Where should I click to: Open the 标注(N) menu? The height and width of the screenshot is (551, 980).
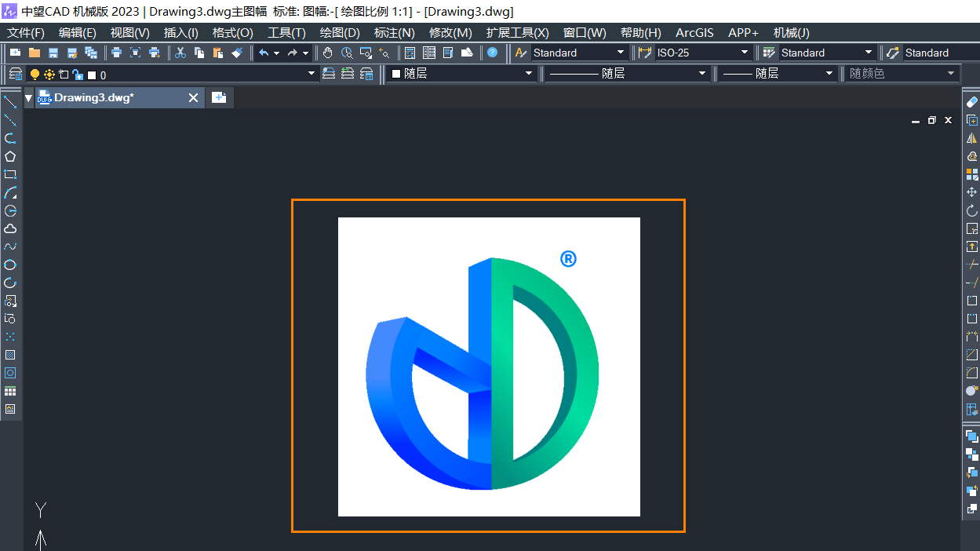tap(395, 33)
